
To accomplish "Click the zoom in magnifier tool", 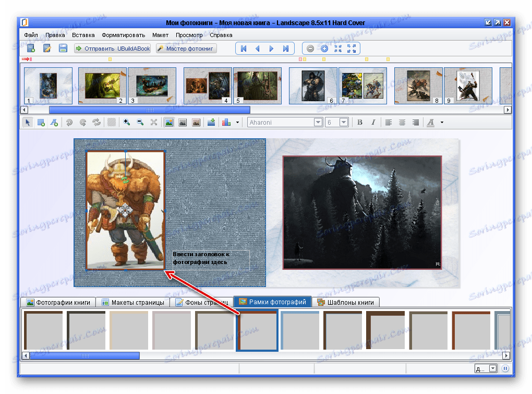I will 126,123.
